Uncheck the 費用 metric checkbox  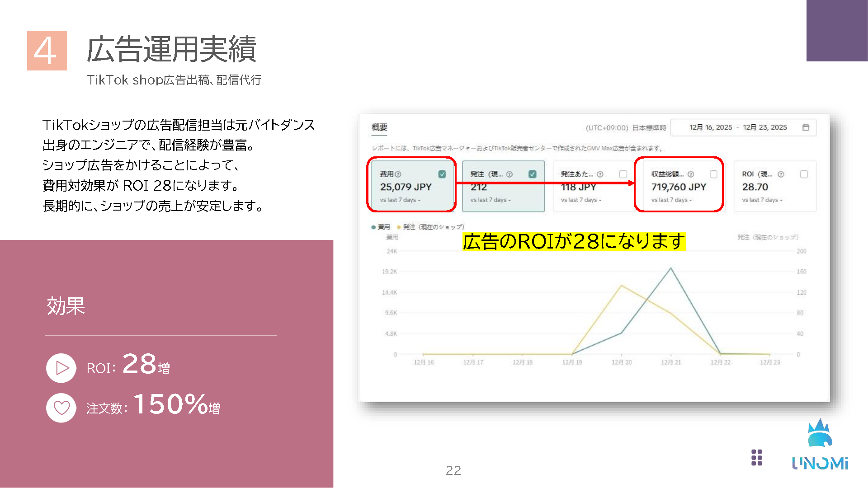point(443,173)
